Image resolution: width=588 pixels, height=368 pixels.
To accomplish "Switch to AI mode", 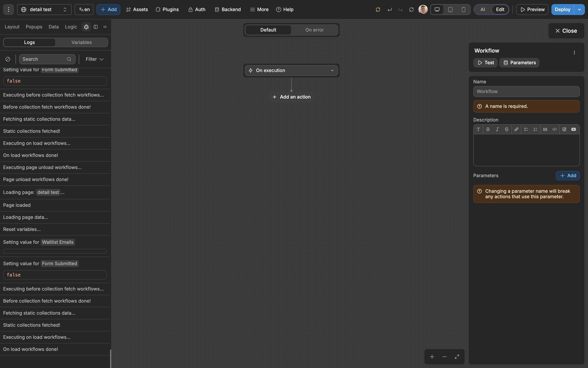I will 483,10.
